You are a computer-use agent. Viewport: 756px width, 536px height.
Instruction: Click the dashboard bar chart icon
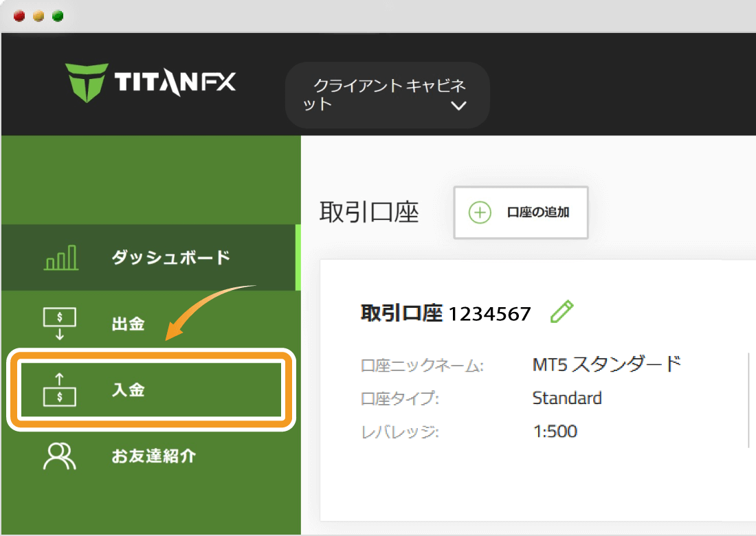click(x=60, y=258)
